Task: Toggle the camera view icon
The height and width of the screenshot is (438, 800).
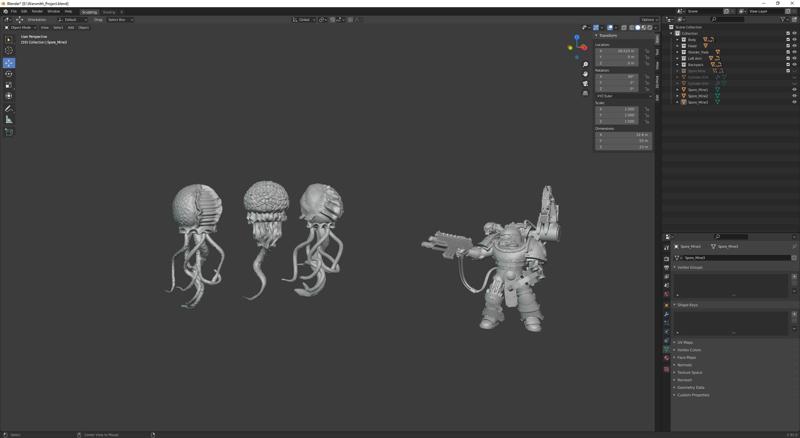Action: (x=586, y=83)
